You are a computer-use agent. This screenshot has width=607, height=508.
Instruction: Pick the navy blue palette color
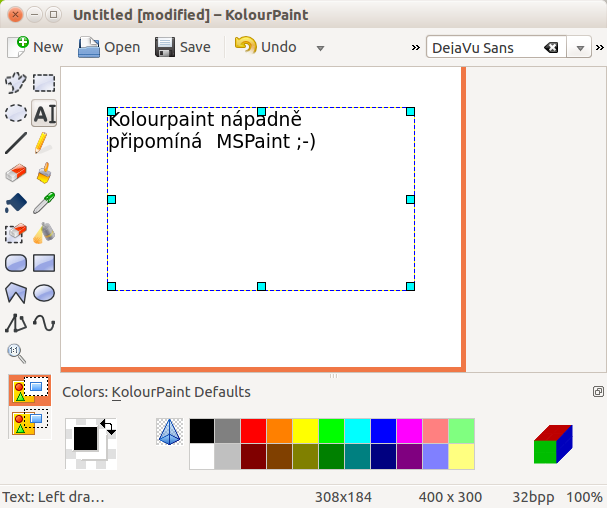pyautogui.click(x=383, y=457)
